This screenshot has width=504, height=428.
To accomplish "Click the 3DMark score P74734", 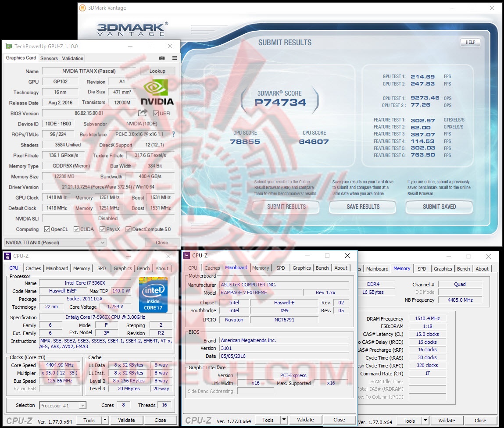I will [280, 103].
